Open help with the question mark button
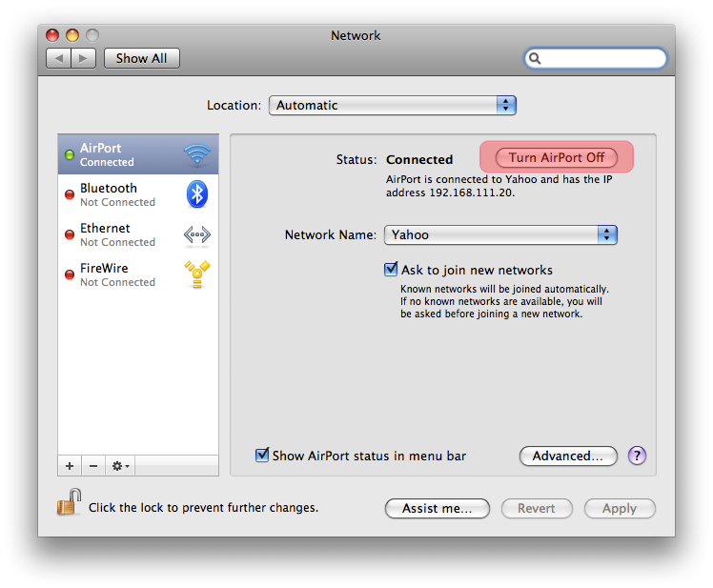 coord(637,456)
